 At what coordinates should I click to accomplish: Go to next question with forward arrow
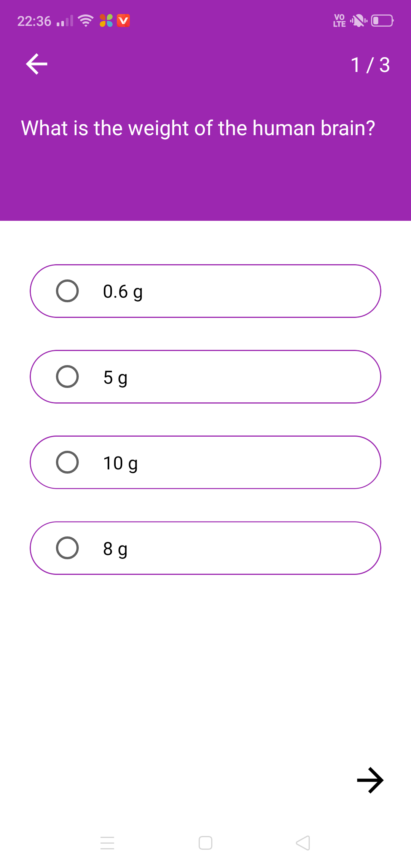pos(370,780)
